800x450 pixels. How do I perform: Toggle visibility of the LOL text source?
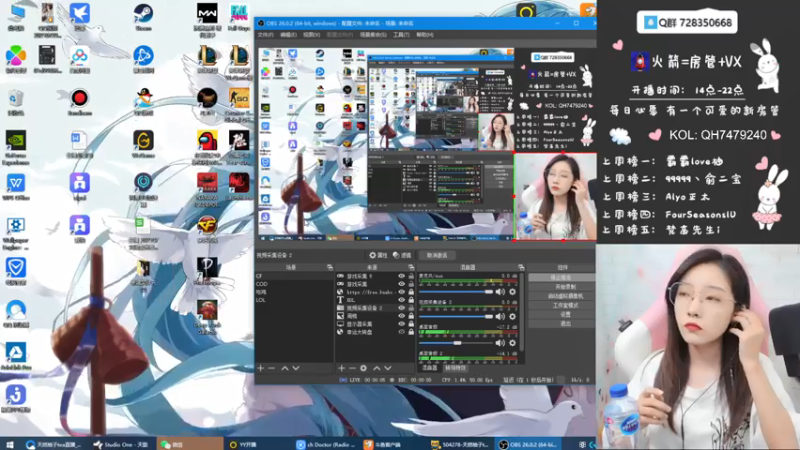(402, 300)
